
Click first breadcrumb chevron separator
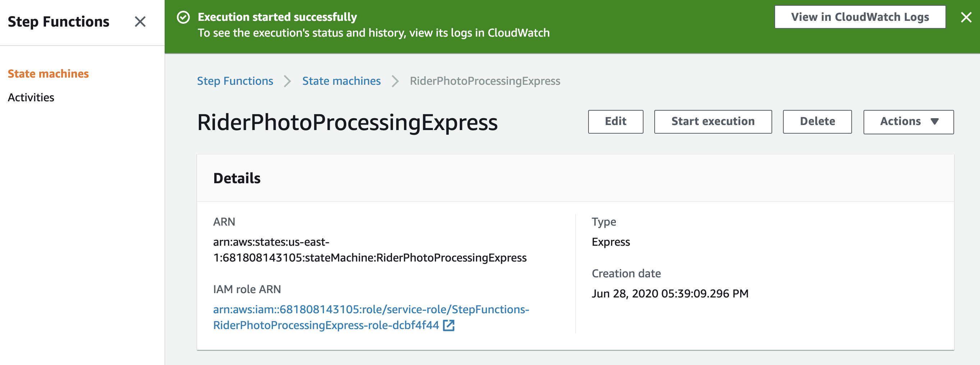pyautogui.click(x=288, y=81)
